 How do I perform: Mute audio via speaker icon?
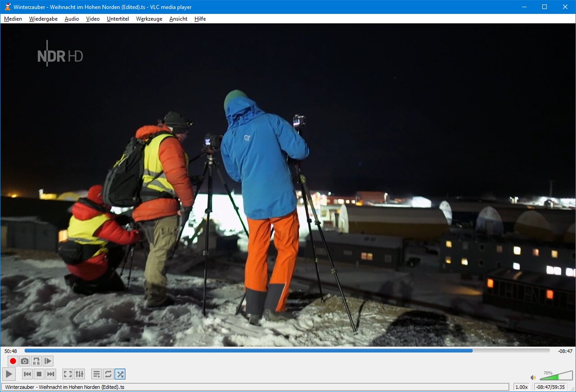point(533,378)
